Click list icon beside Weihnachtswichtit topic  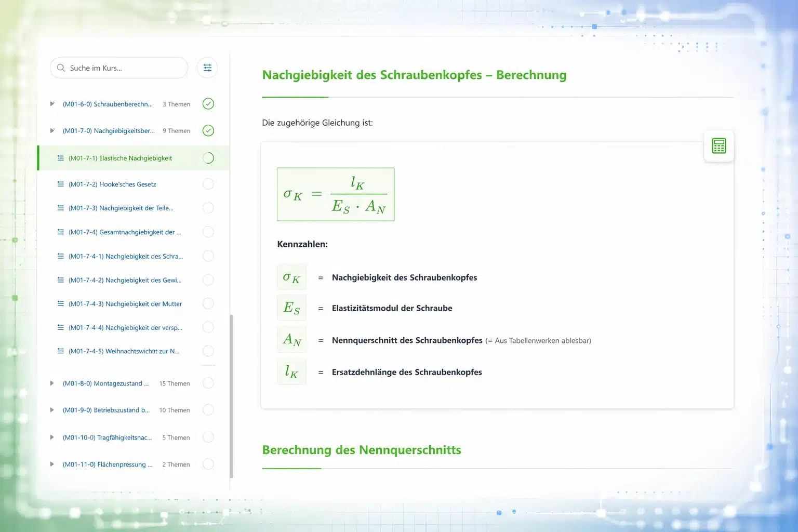click(61, 351)
